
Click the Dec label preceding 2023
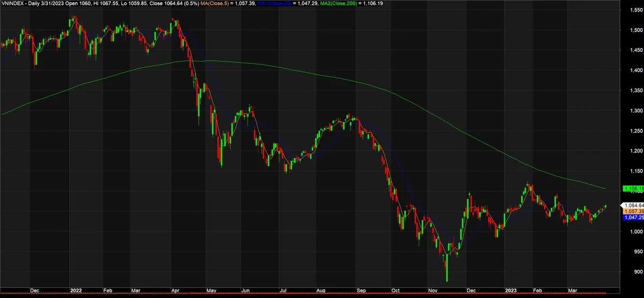click(471, 290)
